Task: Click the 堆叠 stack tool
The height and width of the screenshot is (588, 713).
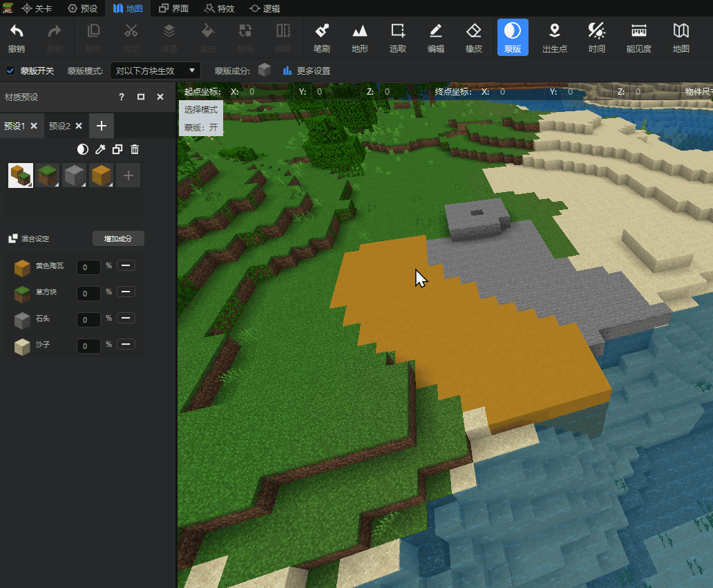Action: click(x=169, y=38)
